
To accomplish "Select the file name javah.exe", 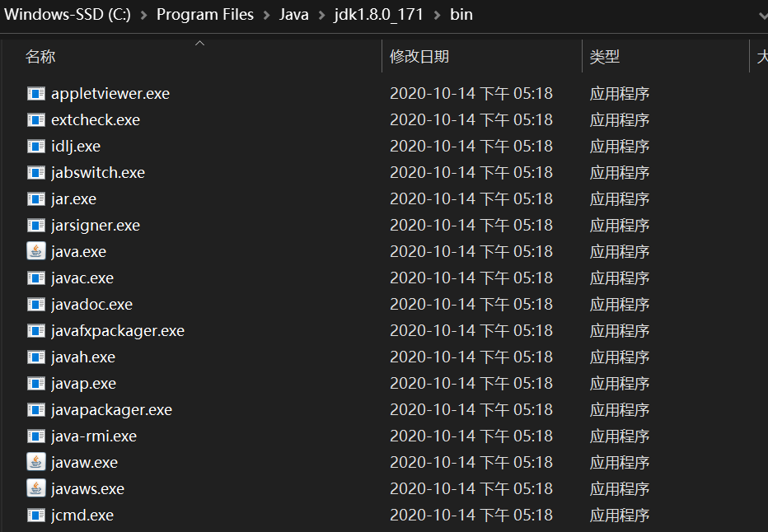I will pyautogui.click(x=83, y=357).
